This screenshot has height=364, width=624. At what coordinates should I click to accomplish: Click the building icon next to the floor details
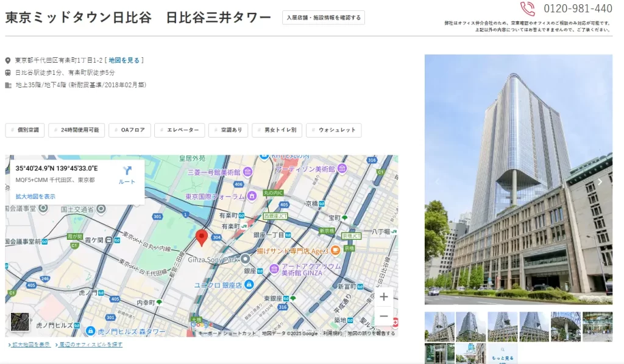pos(7,85)
